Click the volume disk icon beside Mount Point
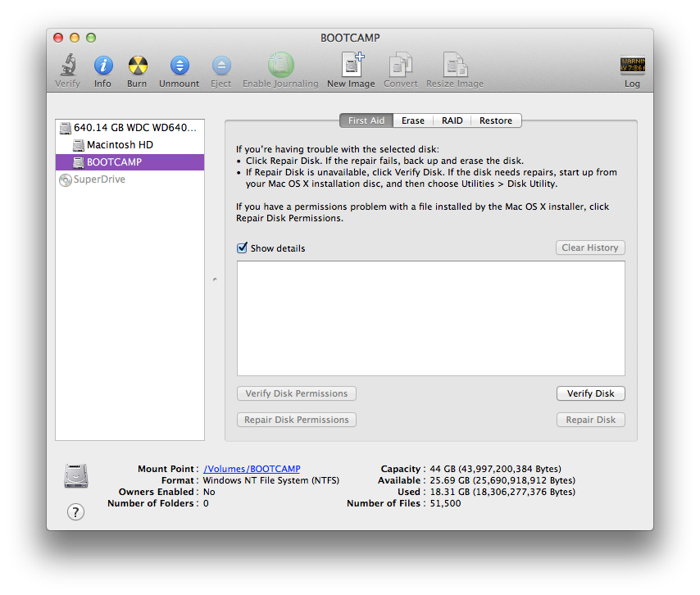Image resolution: width=700 pixels, height=595 pixels. (x=76, y=475)
